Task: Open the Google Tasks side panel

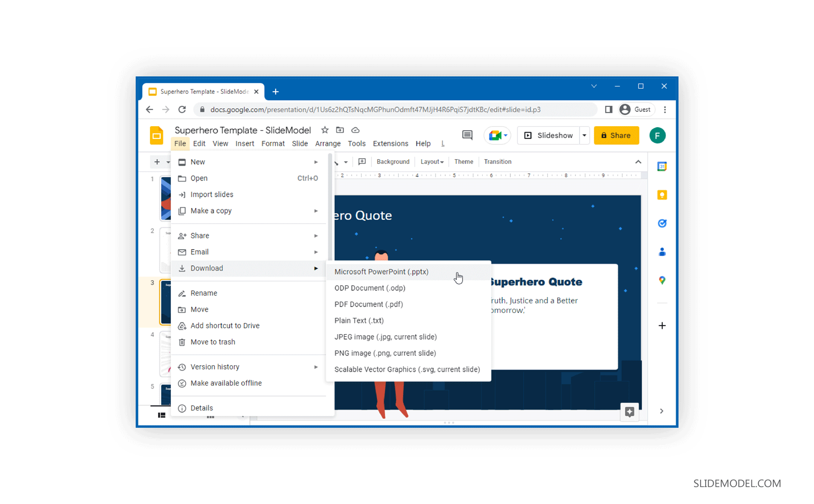Action: [662, 223]
